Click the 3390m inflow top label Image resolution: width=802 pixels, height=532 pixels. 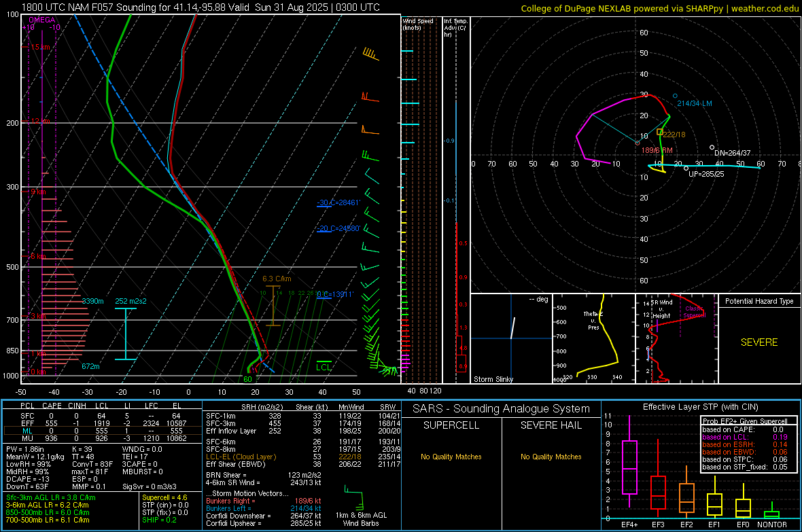click(92, 301)
